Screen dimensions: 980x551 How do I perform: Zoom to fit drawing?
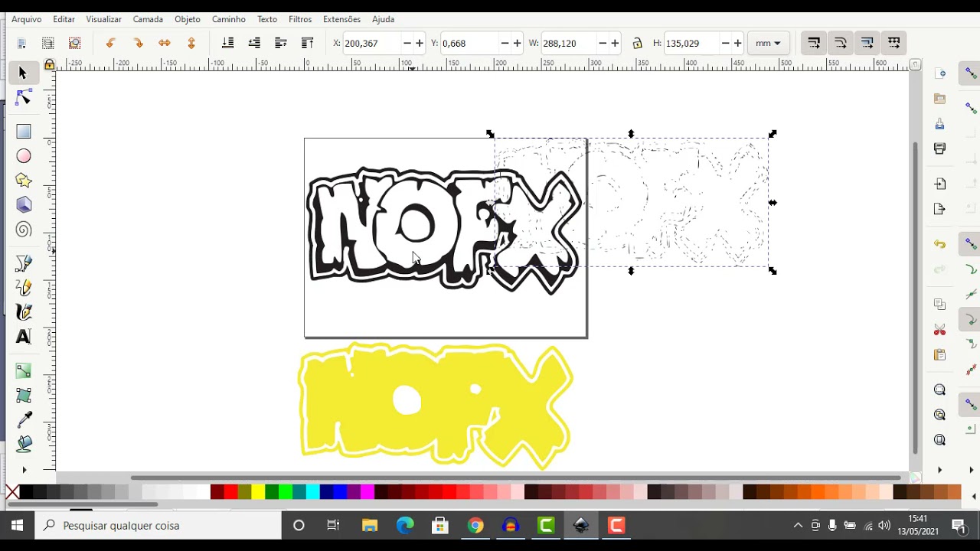coord(940,415)
